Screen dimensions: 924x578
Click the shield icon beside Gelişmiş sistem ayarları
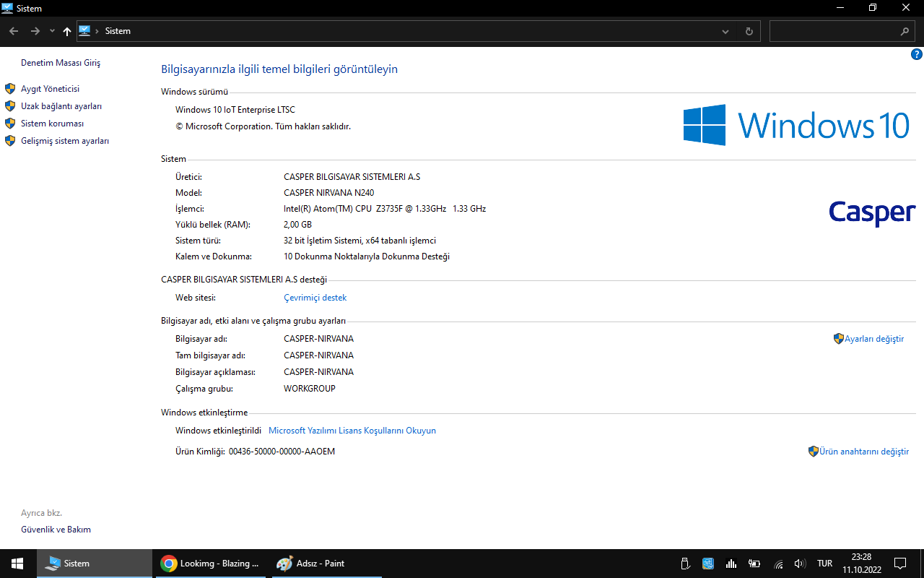(x=10, y=141)
